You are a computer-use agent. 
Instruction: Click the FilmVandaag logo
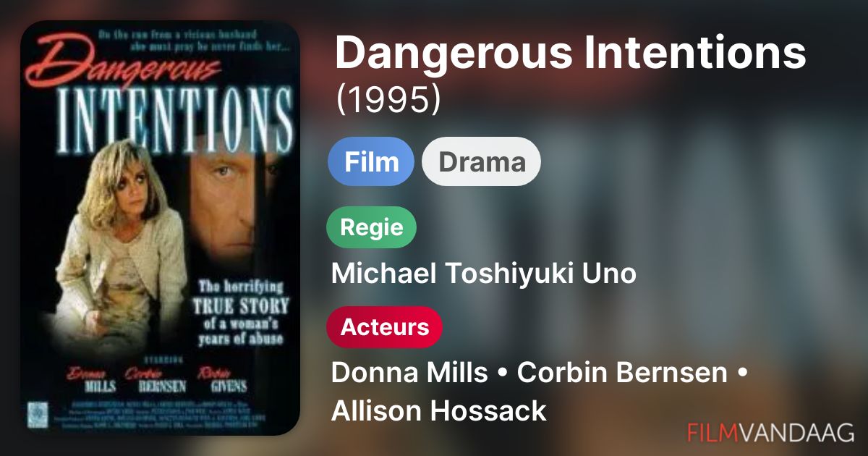coord(770,432)
